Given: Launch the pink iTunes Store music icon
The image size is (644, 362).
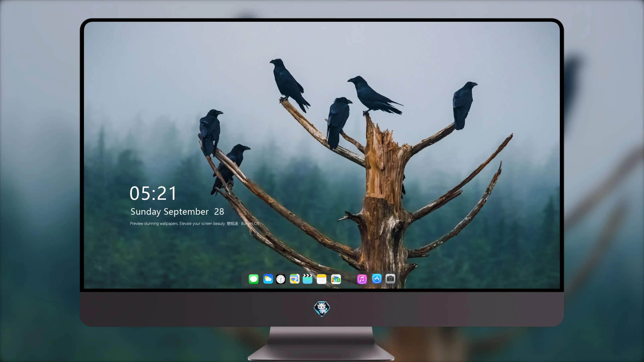Looking at the screenshot, I should coord(362,279).
